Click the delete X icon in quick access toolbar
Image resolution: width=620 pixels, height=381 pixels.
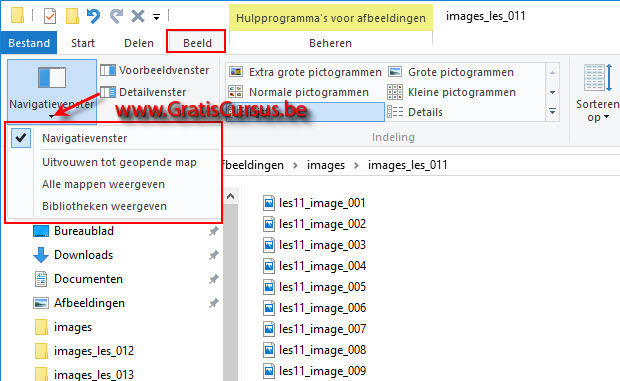138,16
